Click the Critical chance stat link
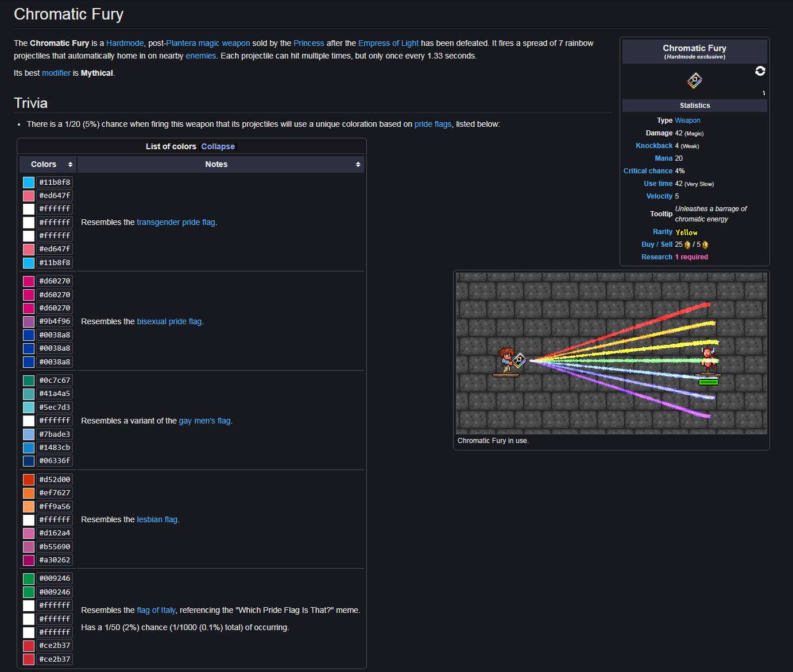The width and height of the screenshot is (793, 672). [648, 171]
